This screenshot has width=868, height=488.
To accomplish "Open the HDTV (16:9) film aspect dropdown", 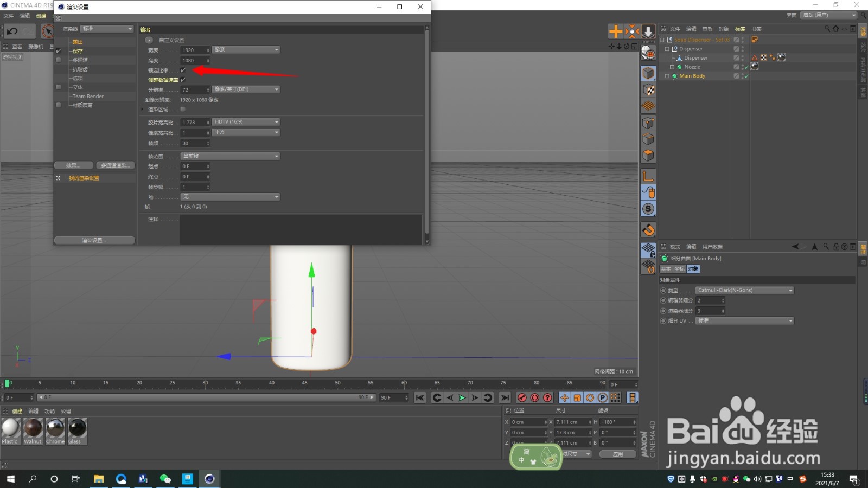I will 246,122.
